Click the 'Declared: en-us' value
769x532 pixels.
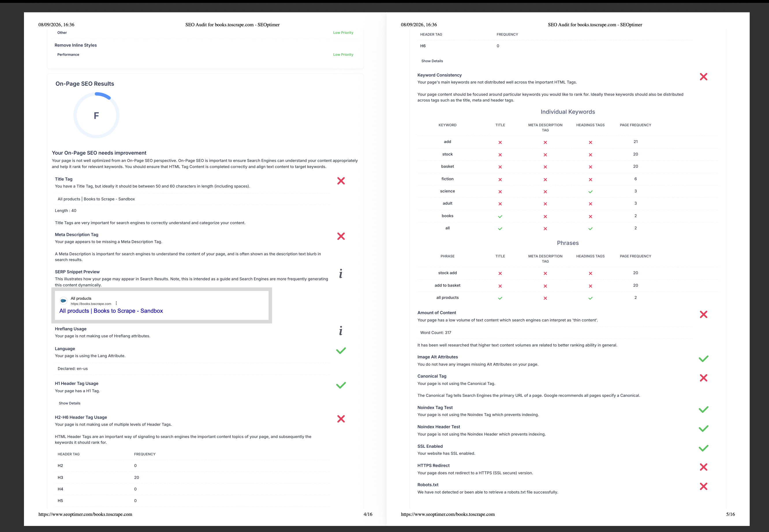click(x=73, y=369)
